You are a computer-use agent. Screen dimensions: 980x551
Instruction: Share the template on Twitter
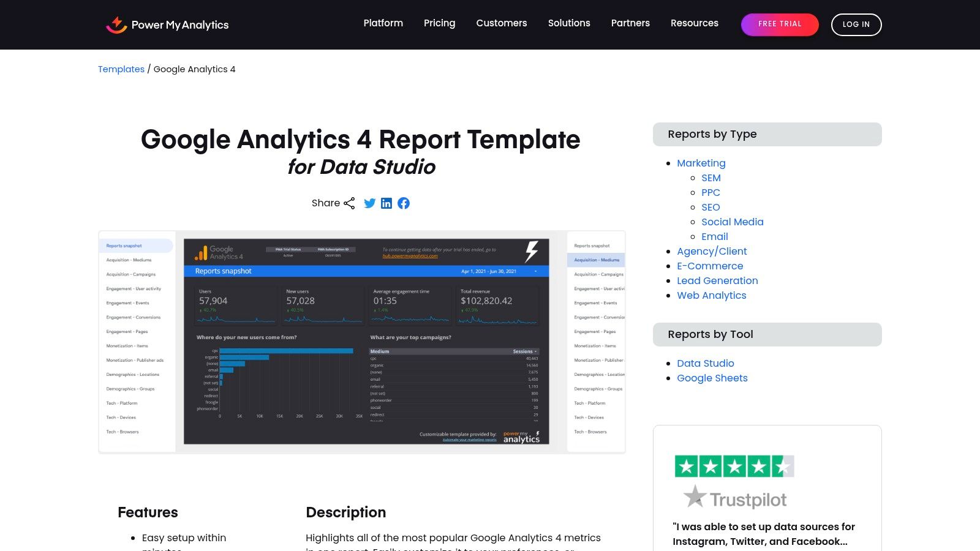[369, 203]
